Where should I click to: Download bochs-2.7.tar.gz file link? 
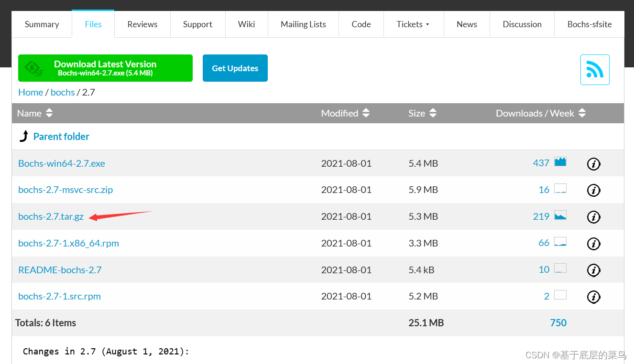click(51, 216)
